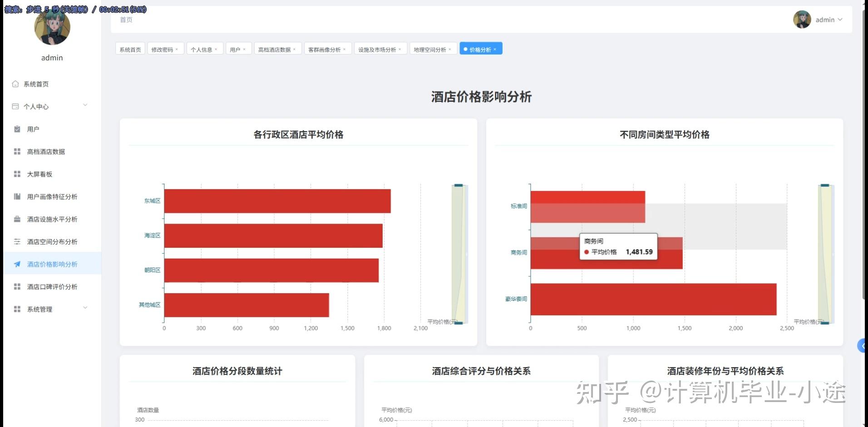Expand the 个人中心 sidebar menu

[84, 105]
